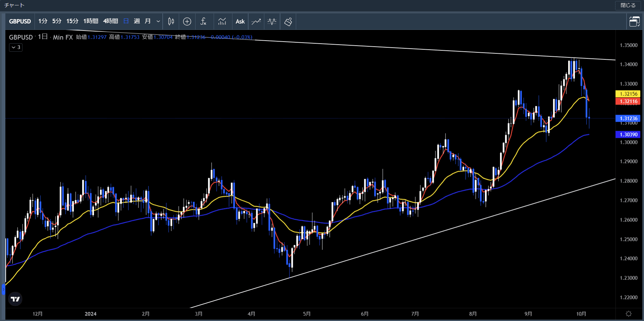
Task: Open the chart layout window icon
Action: [634, 21]
